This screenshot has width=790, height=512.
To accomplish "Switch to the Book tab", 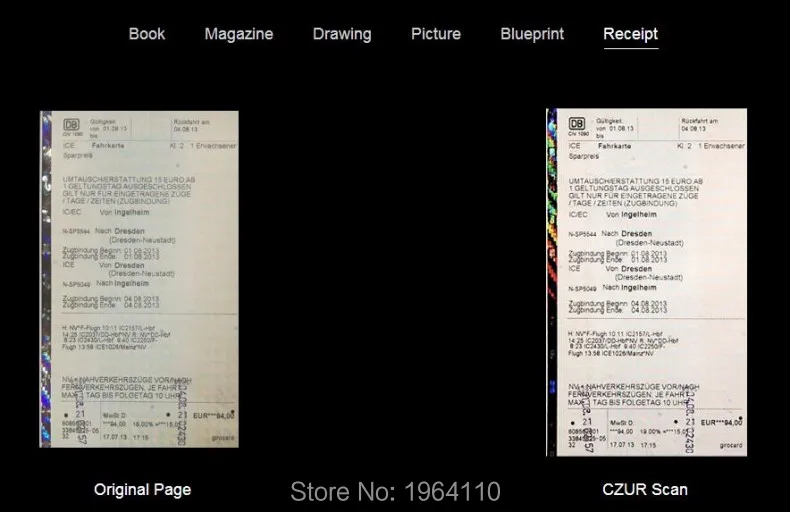I will point(147,34).
